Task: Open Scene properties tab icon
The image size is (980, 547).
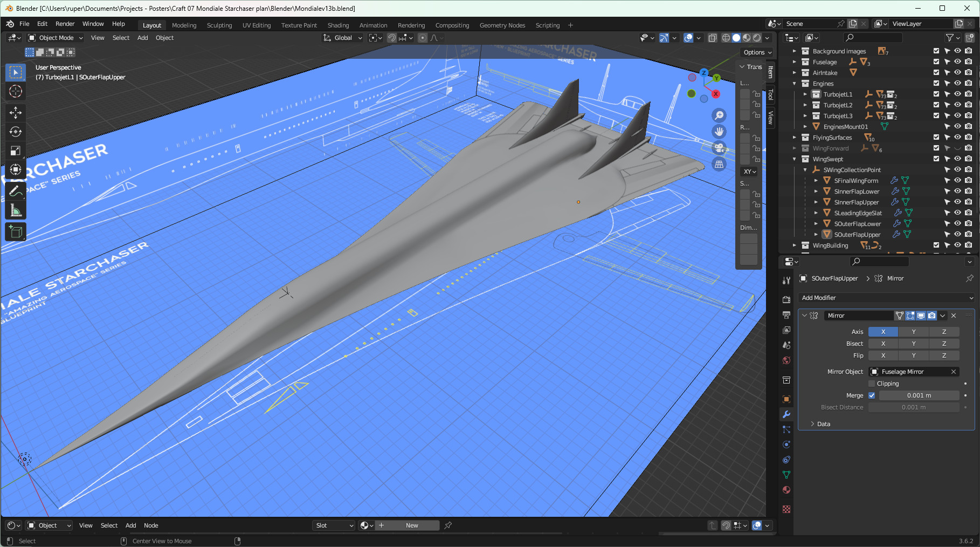Action: tap(786, 345)
